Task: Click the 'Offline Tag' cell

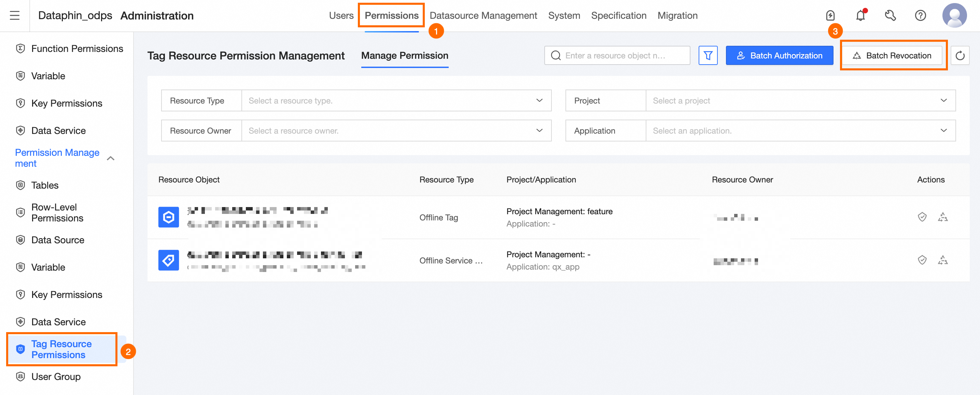Action: coord(439,217)
